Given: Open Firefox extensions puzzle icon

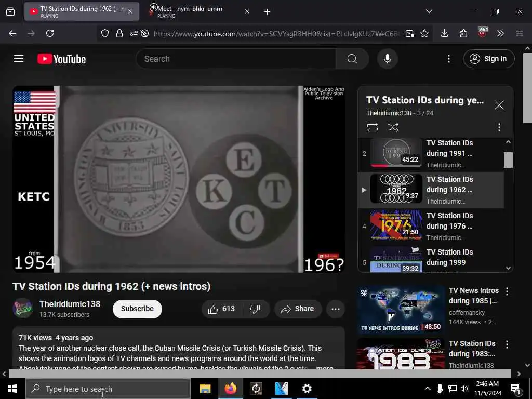Looking at the screenshot, I should click(x=463, y=33).
